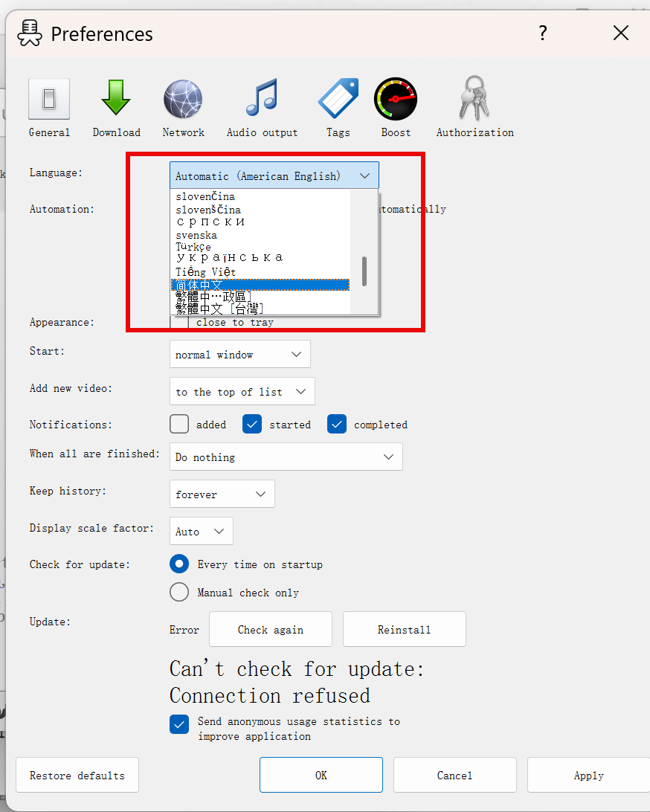The height and width of the screenshot is (812, 650).
Task: Open the General preferences icon
Action: click(x=49, y=100)
